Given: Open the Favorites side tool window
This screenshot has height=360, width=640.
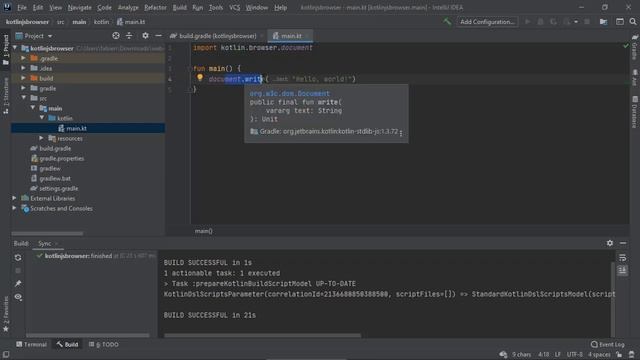Looking at the screenshot, I should pos(6,314).
